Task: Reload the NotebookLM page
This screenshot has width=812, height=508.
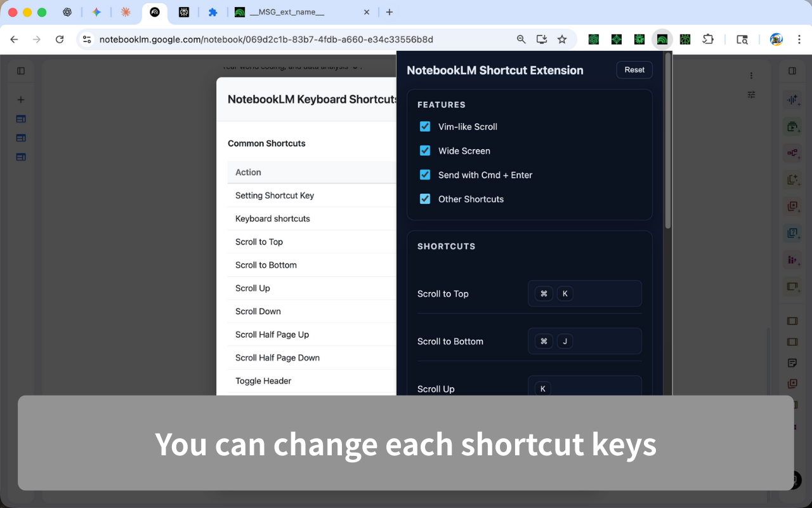Action: point(60,39)
